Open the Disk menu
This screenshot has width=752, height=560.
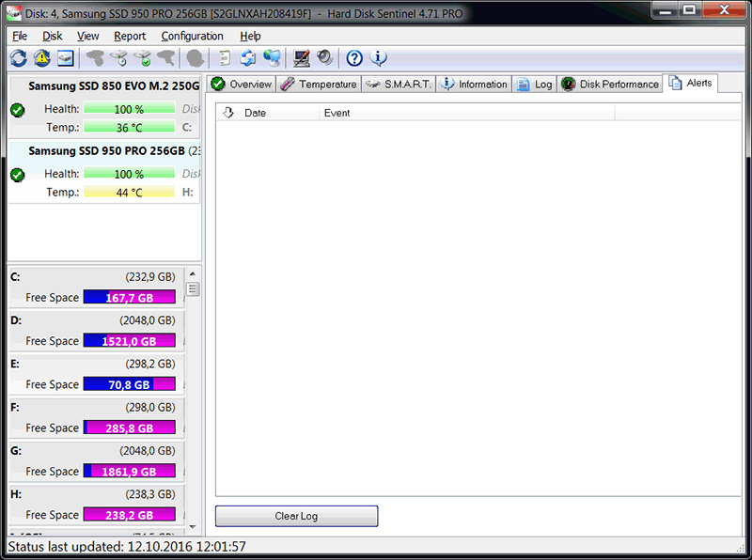pos(53,36)
